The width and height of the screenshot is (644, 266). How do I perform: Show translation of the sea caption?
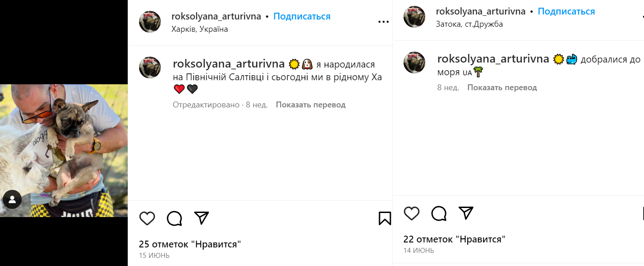tap(502, 87)
